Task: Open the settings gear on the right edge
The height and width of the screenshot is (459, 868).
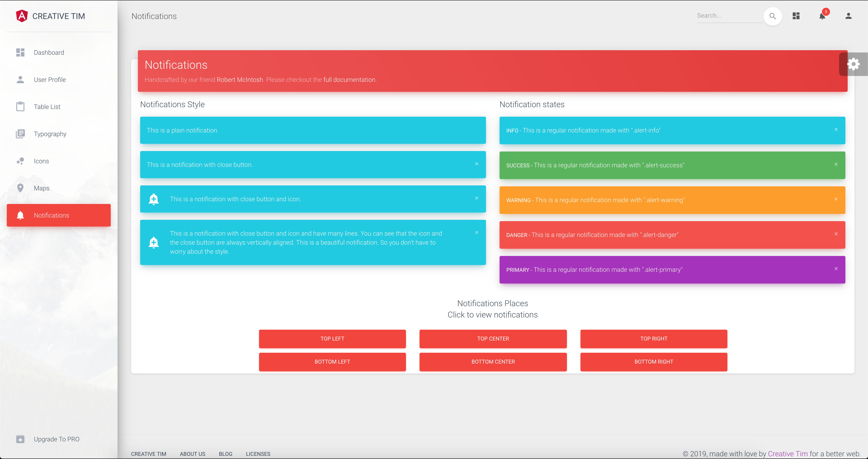Action: click(x=854, y=64)
